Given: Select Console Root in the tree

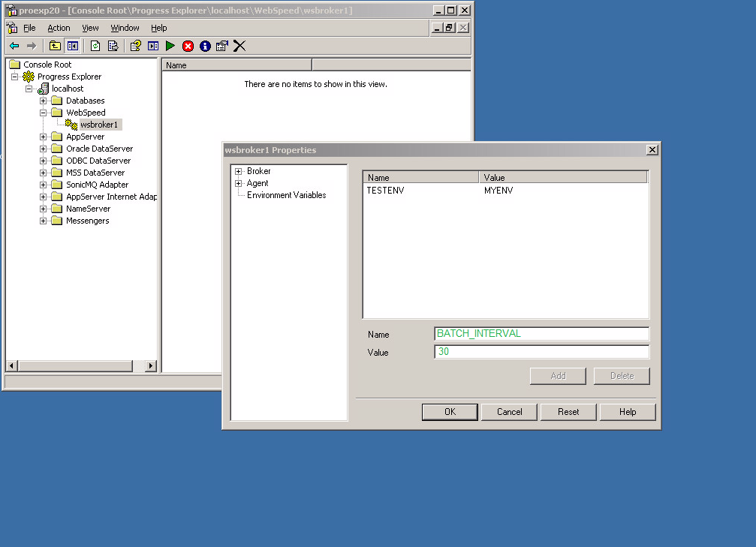Looking at the screenshot, I should (47, 65).
